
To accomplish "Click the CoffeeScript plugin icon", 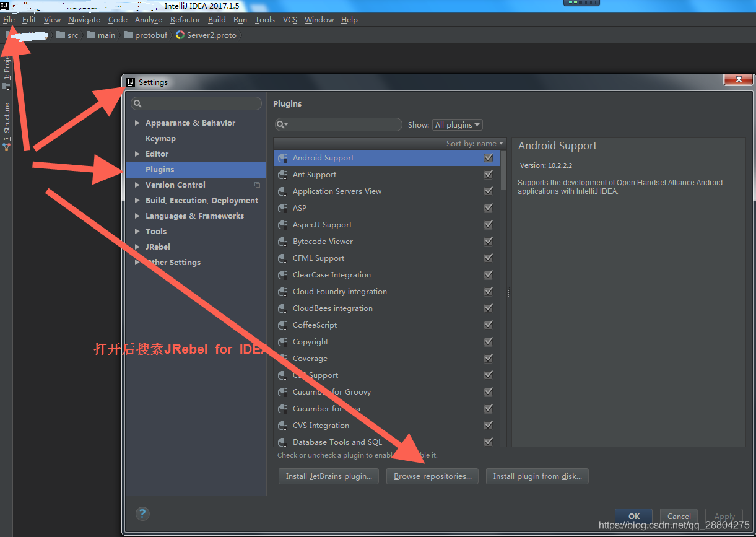I will click(x=282, y=325).
